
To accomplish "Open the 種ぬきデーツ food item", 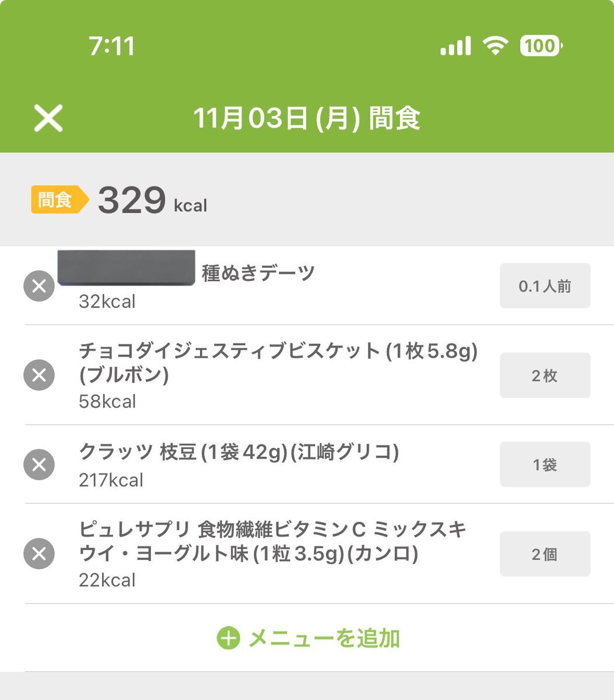I will (x=258, y=273).
